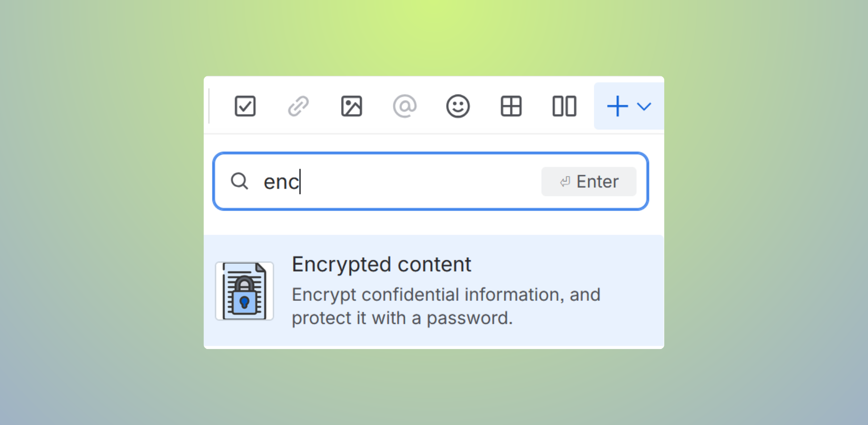Click the magnifying glass search icon
The width and height of the screenshot is (868, 425).
[x=240, y=181]
